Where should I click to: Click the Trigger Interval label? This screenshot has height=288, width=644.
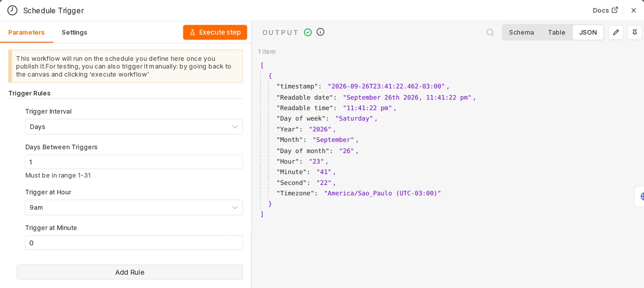click(48, 111)
